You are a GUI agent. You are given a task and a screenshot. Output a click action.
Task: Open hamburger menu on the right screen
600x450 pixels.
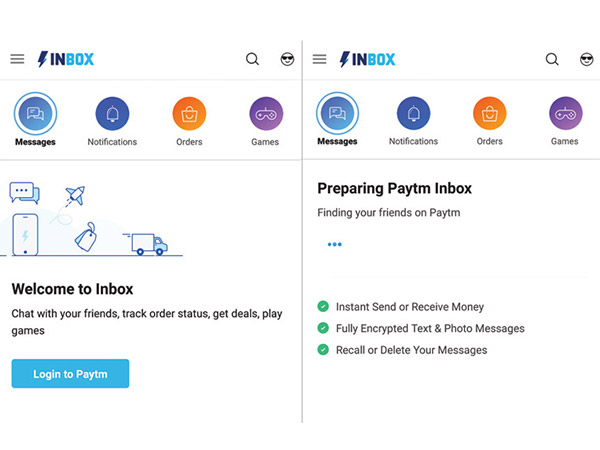click(320, 59)
